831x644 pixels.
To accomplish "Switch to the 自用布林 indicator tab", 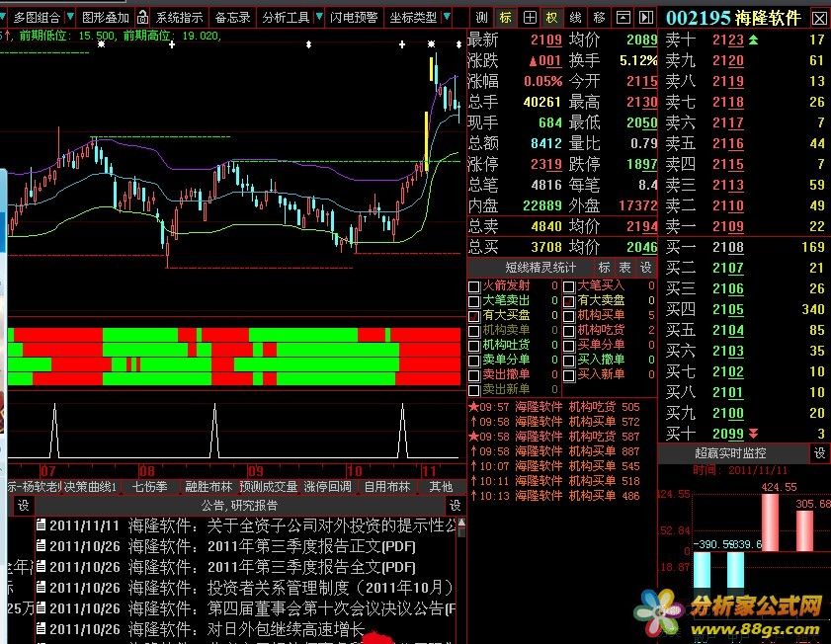I will 387,486.
